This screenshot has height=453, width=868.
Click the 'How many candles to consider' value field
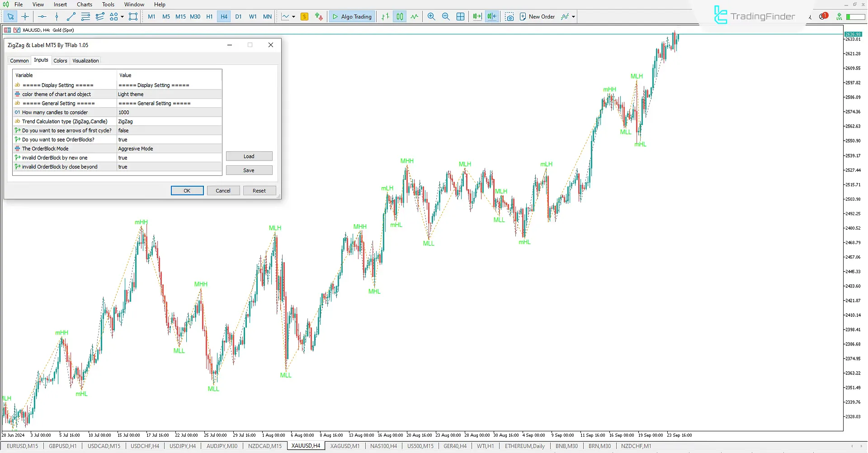[169, 112]
